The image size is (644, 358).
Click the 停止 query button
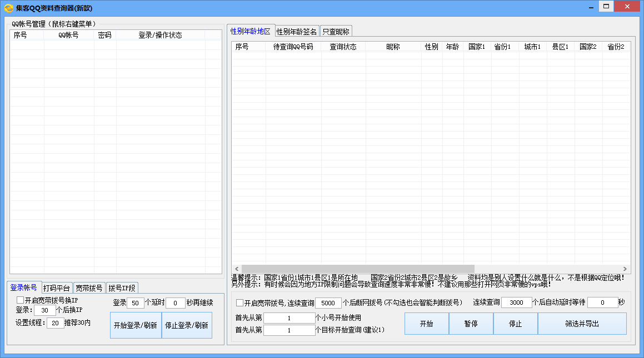click(516, 324)
